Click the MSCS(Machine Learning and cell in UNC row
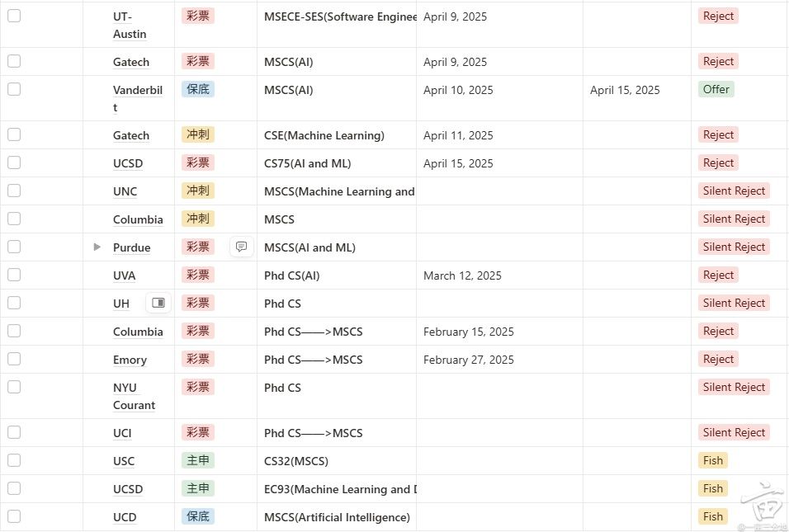Screen dimensions: 789x532 pyautogui.click(x=339, y=191)
